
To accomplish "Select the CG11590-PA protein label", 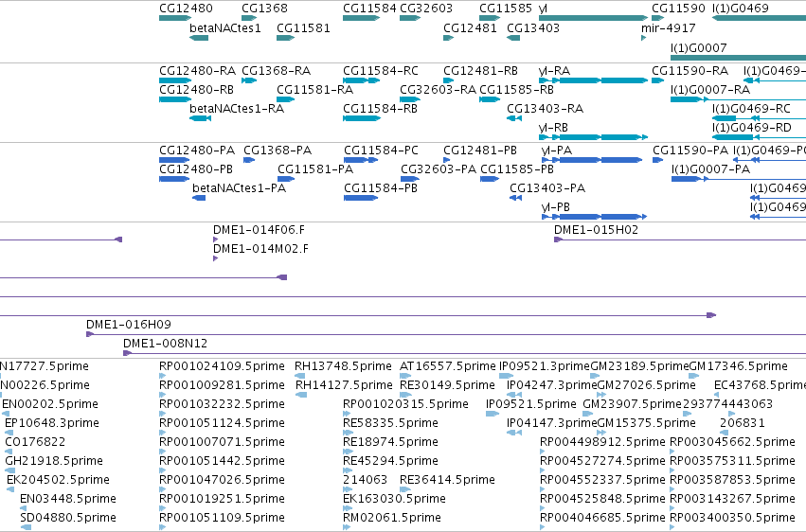I will 690,150.
